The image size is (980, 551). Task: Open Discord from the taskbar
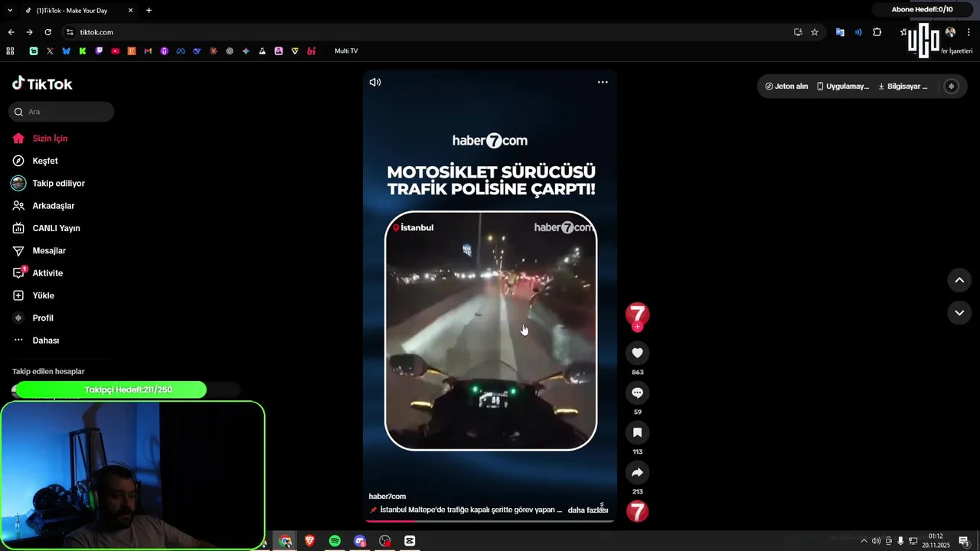click(x=360, y=541)
